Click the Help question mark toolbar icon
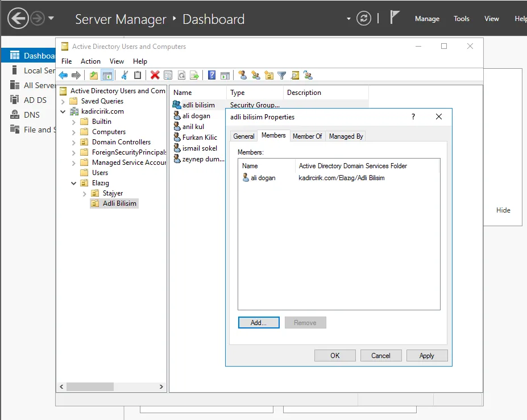Viewport: 527px width, 420px height. (211, 75)
